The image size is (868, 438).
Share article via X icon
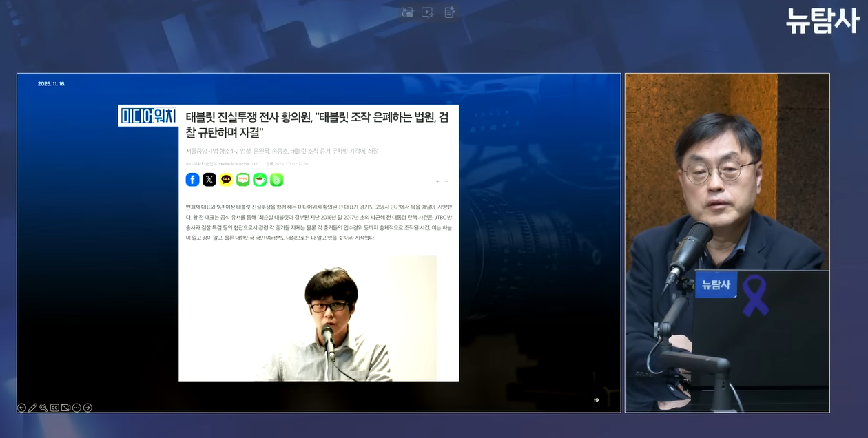coord(209,180)
